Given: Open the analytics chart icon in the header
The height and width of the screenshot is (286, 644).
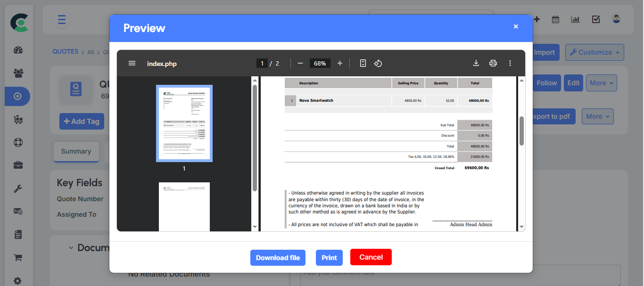Looking at the screenshot, I should (x=575, y=19).
